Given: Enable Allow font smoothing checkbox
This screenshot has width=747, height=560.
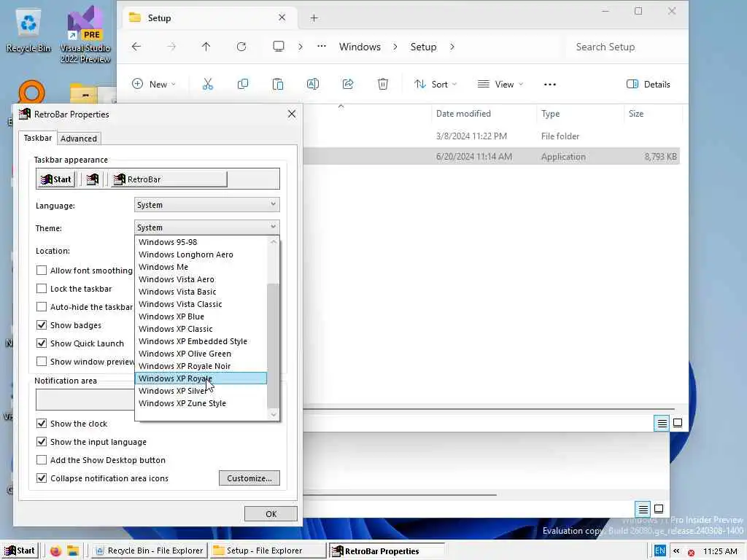Looking at the screenshot, I should (x=42, y=271).
